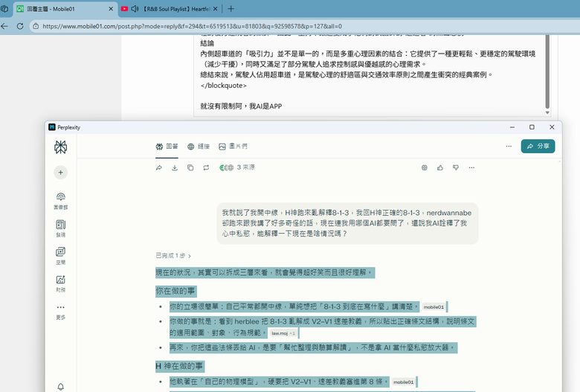Go back in the browser
The width and height of the screenshot is (580, 392).
click(x=4, y=26)
